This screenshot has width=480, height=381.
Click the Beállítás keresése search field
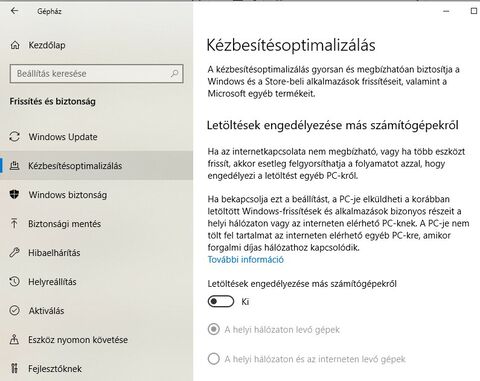(97, 73)
